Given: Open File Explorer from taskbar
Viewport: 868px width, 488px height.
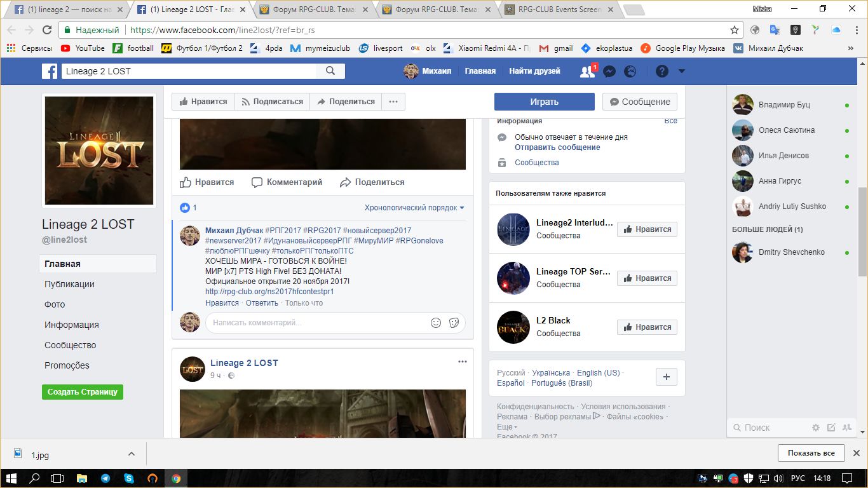Looking at the screenshot, I should click(x=82, y=478).
